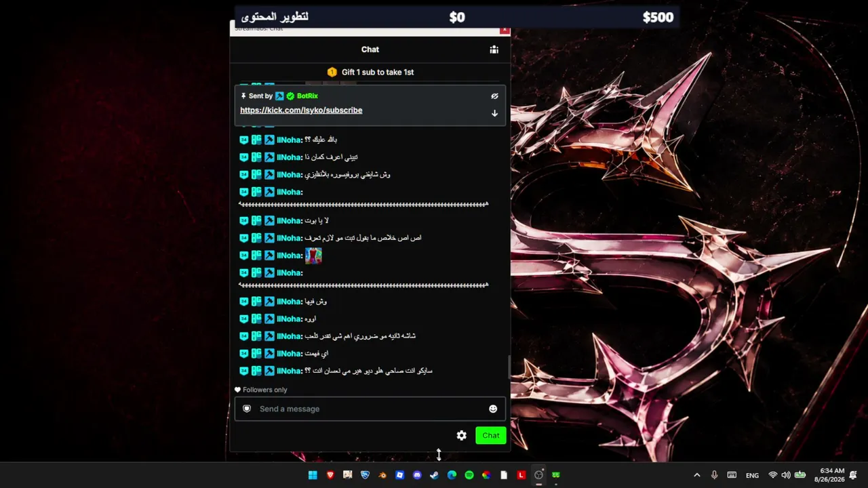Click the $500 goal target amount
Image resolution: width=868 pixels, height=488 pixels.
coord(658,18)
